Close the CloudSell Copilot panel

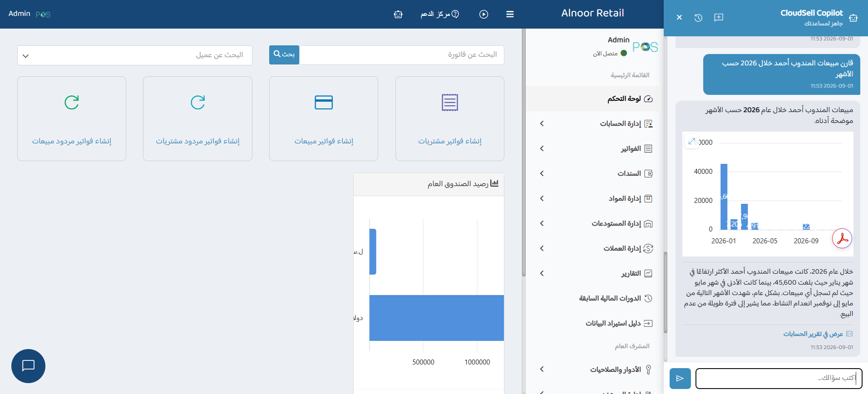(679, 18)
